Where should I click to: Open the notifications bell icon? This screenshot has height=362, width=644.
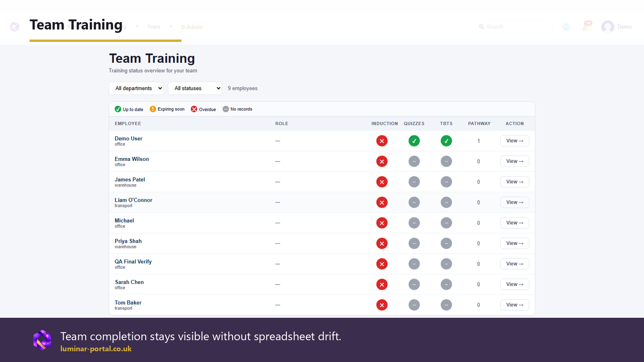[x=586, y=26]
